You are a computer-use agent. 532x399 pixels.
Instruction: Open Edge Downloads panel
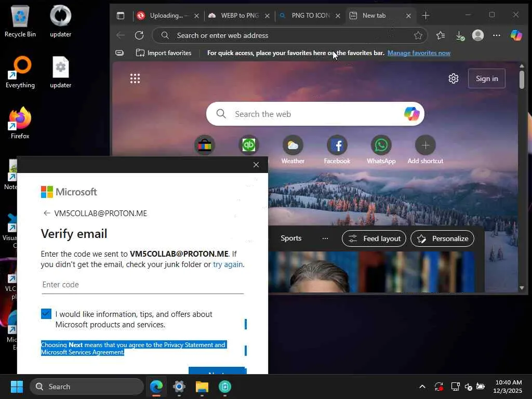tap(459, 35)
